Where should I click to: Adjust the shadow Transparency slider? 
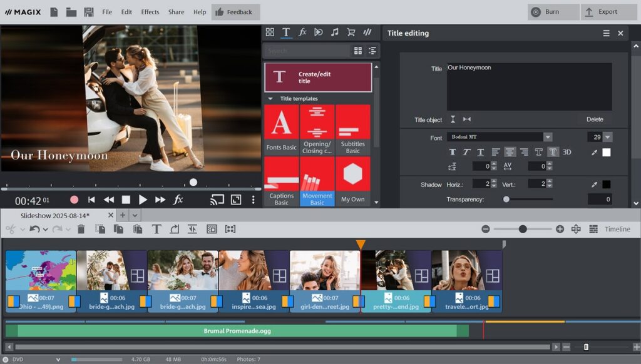(507, 199)
